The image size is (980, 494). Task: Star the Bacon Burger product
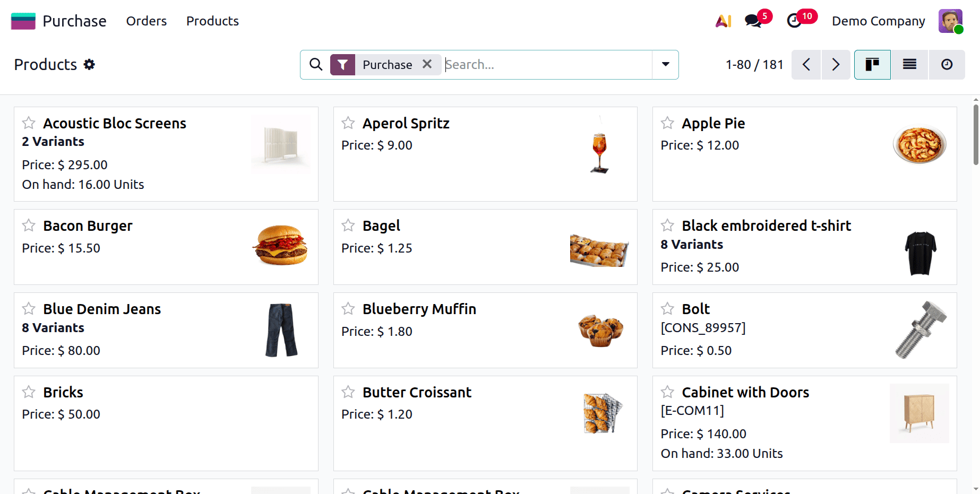click(29, 226)
